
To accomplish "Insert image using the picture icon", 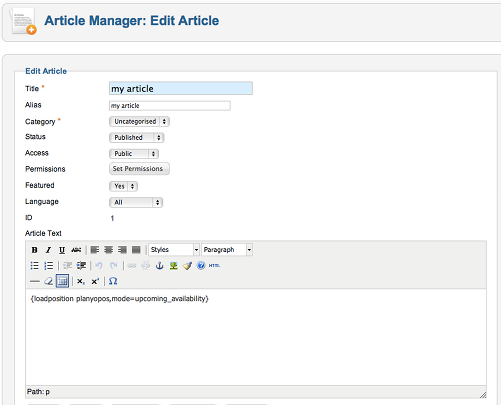I will tap(173, 265).
